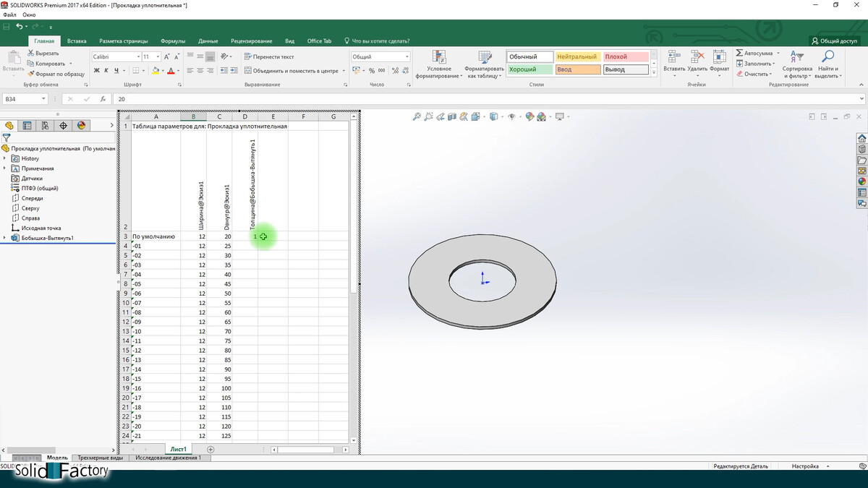Click the DimXpertManager crosshair tab icon
This screenshot has height=488, width=868.
(63, 125)
